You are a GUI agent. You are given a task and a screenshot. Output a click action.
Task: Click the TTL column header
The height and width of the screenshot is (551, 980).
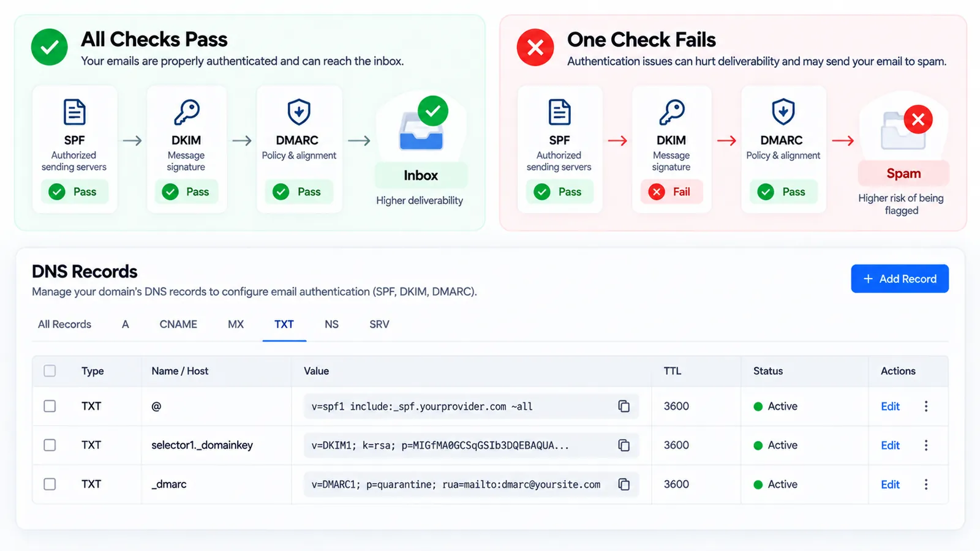pos(672,371)
